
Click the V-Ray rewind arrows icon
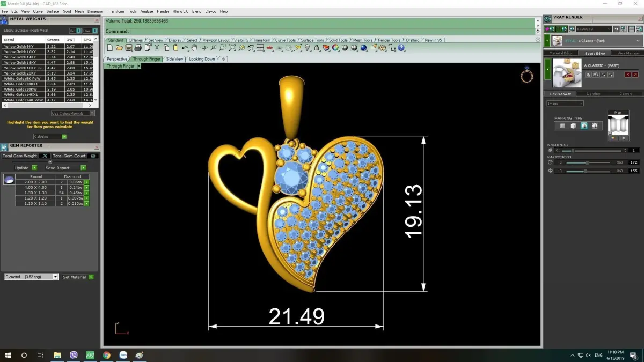[x=616, y=29]
